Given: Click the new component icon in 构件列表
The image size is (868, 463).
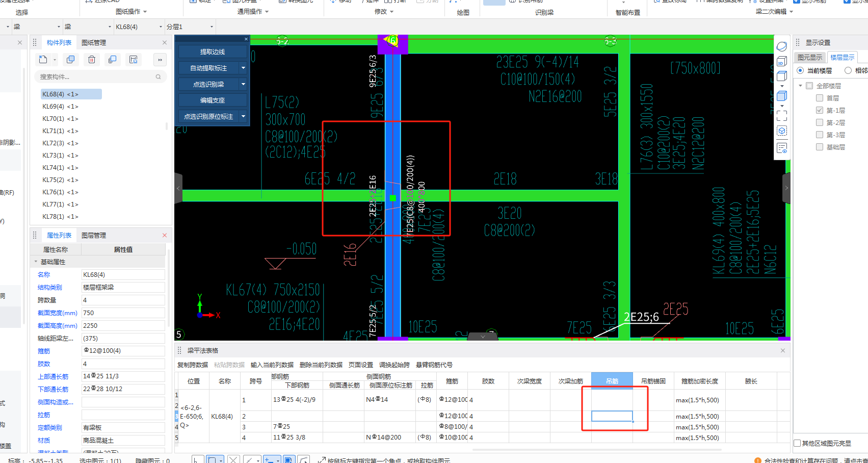Looking at the screenshot, I should [43, 60].
